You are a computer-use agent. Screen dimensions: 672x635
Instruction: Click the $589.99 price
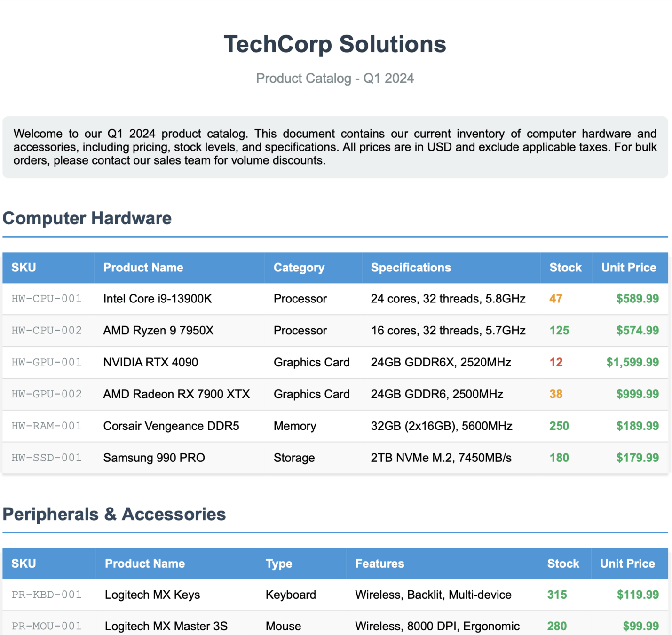tap(637, 299)
